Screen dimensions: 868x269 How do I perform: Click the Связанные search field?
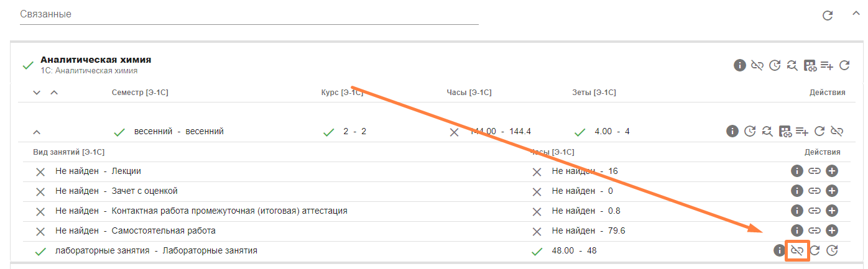point(249,14)
